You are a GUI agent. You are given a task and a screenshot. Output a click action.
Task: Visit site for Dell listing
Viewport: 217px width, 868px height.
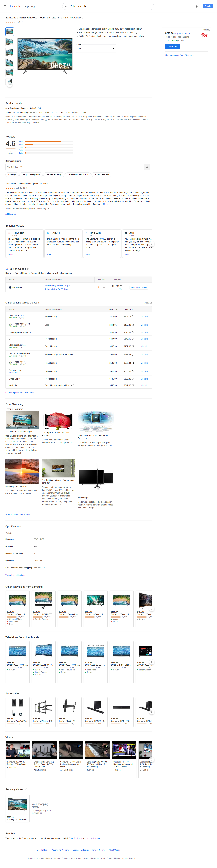pos(144,339)
